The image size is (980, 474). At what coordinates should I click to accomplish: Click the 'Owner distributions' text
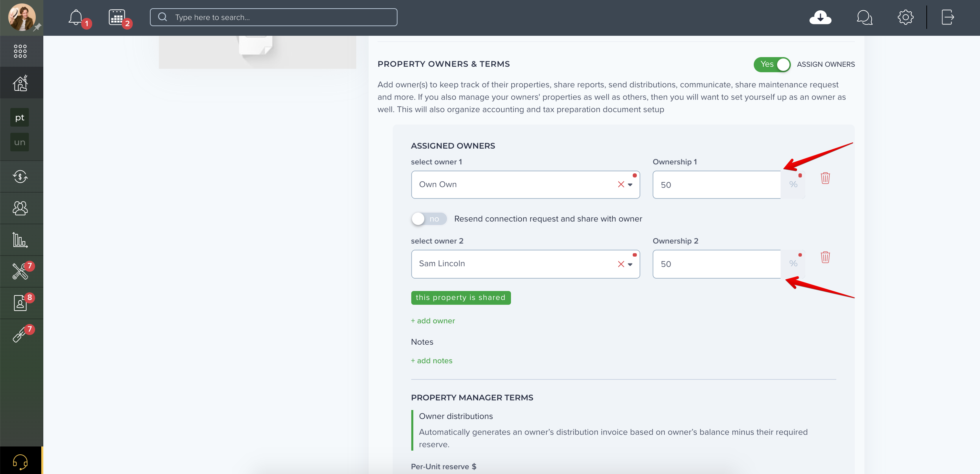pos(455,416)
